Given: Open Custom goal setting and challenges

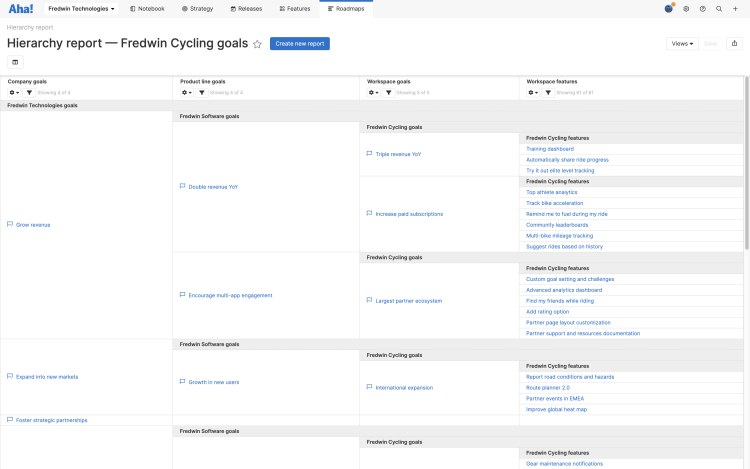Looking at the screenshot, I should (570, 279).
